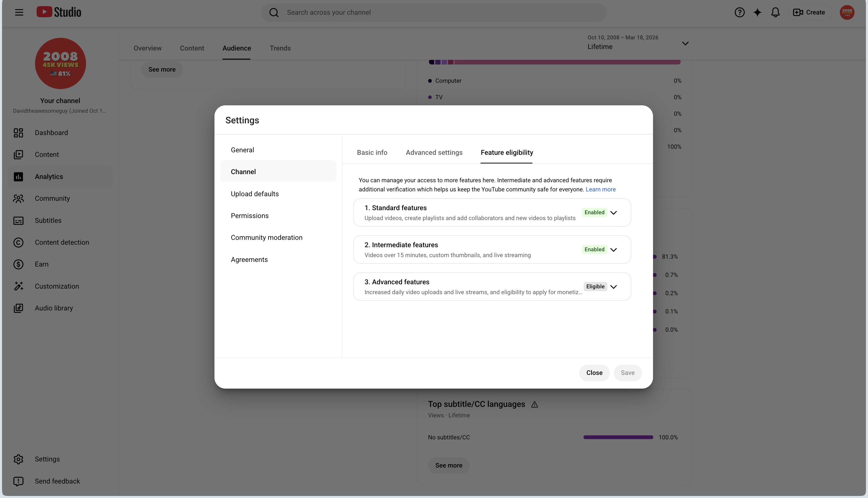Click the 2. Intermediate features title

[401, 245]
